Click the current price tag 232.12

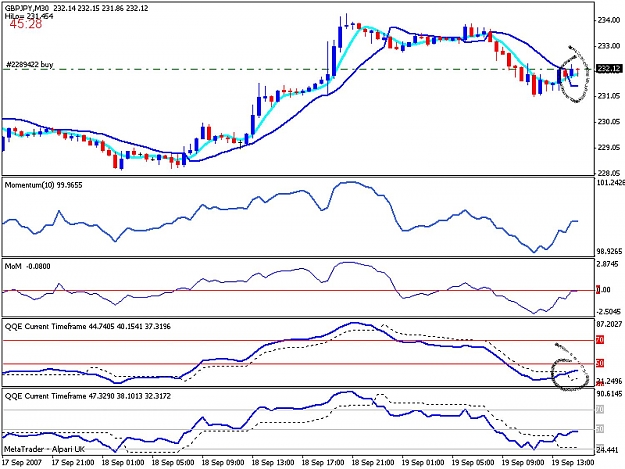click(608, 69)
